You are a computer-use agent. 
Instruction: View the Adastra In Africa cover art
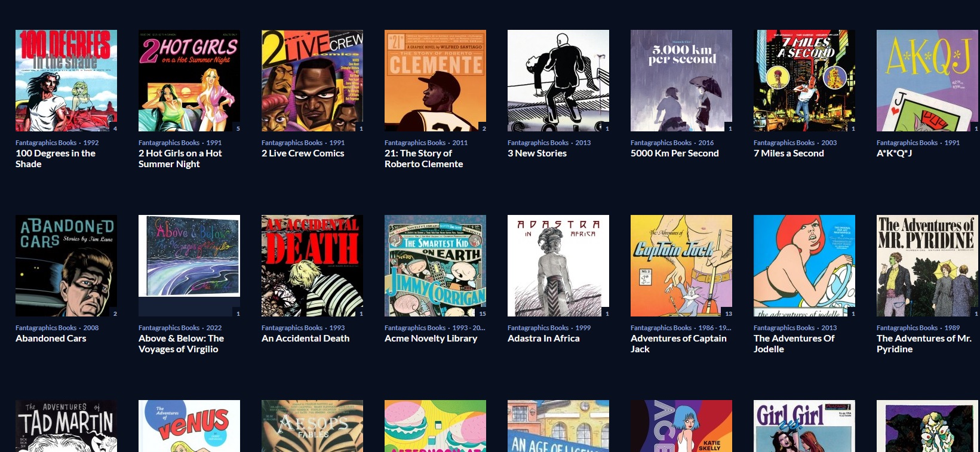click(x=558, y=266)
